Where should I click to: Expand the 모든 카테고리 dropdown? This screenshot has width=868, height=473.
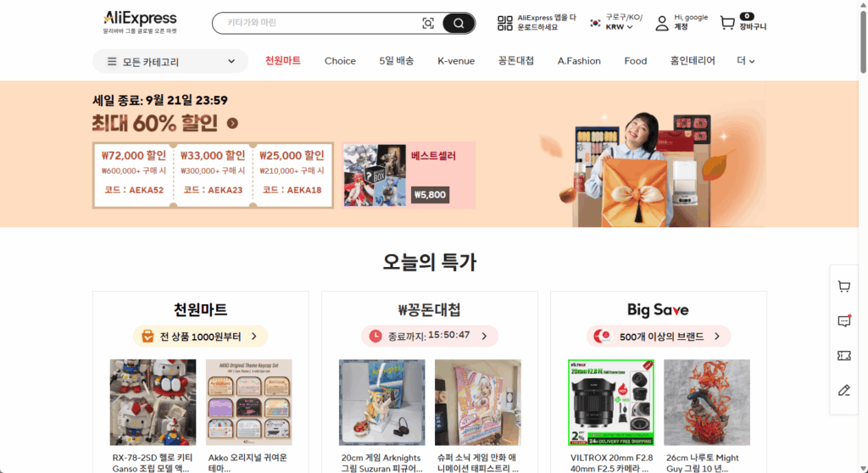(170, 62)
